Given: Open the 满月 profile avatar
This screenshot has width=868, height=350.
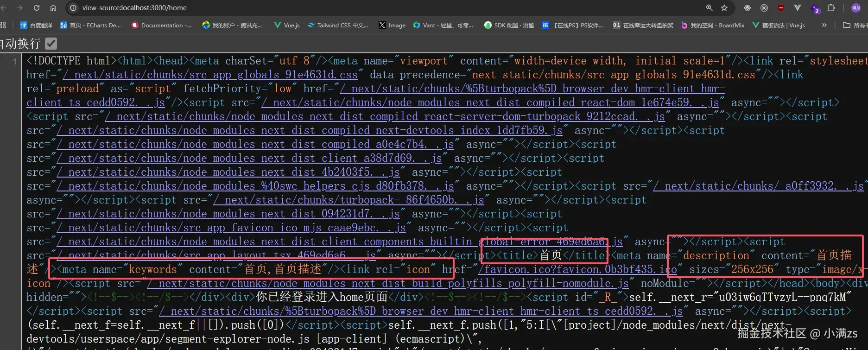Looking at the screenshot, I should pos(856,8).
